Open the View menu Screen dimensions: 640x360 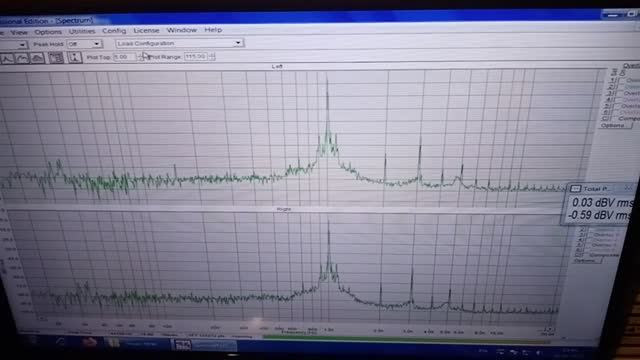pyautogui.click(x=19, y=32)
